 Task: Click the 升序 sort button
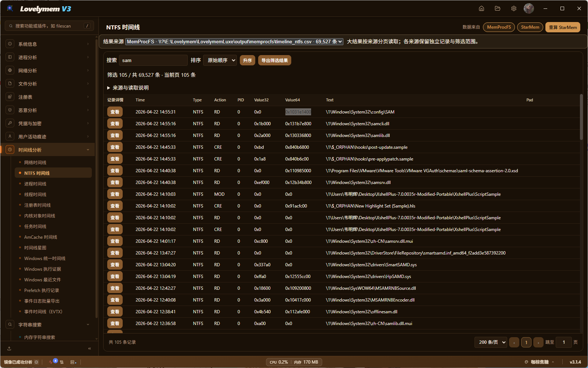pyautogui.click(x=248, y=60)
